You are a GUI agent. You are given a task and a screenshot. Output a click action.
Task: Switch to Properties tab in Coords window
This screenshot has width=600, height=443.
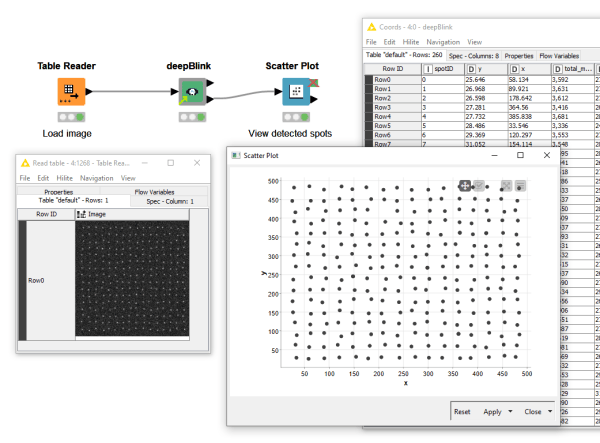(x=519, y=56)
